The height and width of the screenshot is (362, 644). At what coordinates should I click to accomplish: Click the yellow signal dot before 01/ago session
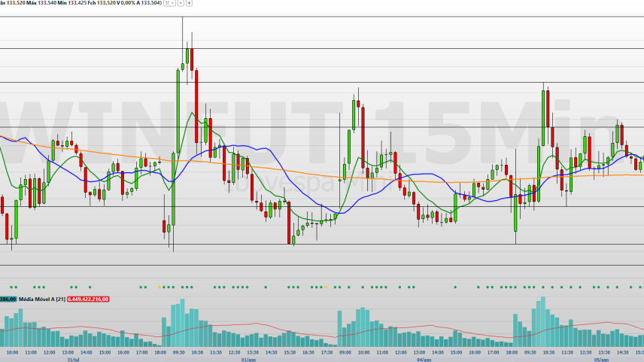point(159,287)
